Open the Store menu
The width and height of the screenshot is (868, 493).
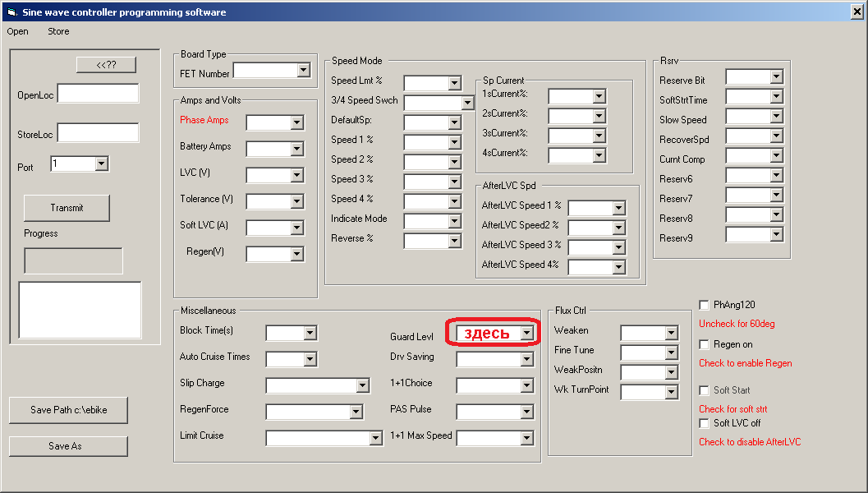58,31
